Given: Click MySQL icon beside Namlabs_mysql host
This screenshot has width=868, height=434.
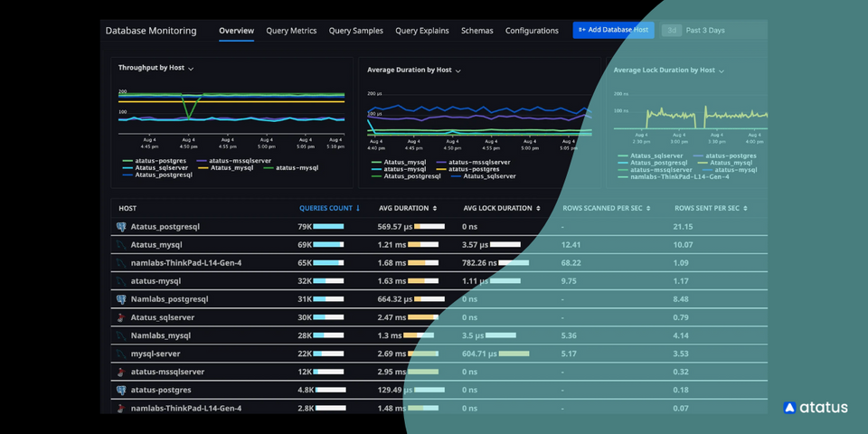Looking at the screenshot, I should click(x=121, y=335).
